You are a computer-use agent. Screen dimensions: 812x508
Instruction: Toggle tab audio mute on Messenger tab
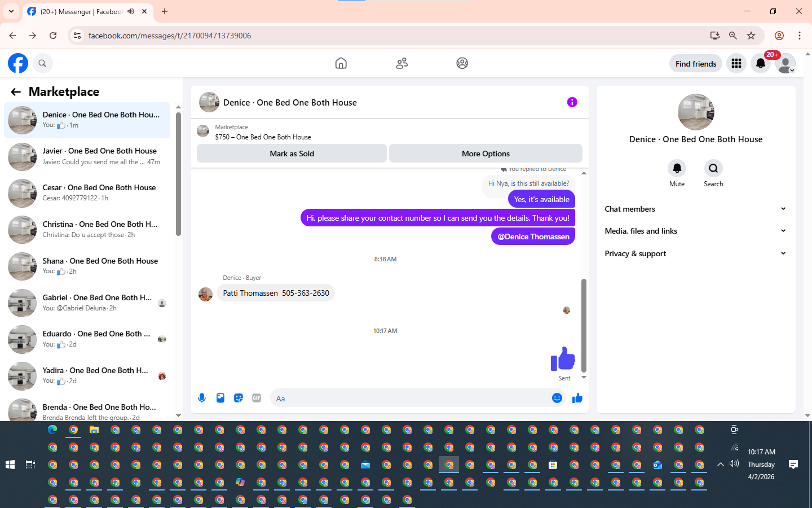coord(131,11)
